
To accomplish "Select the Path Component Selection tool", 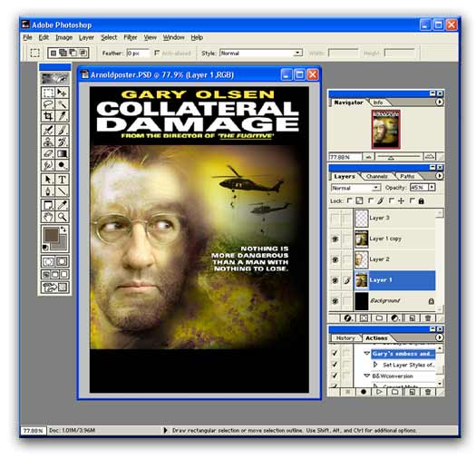I will pos(48,180).
